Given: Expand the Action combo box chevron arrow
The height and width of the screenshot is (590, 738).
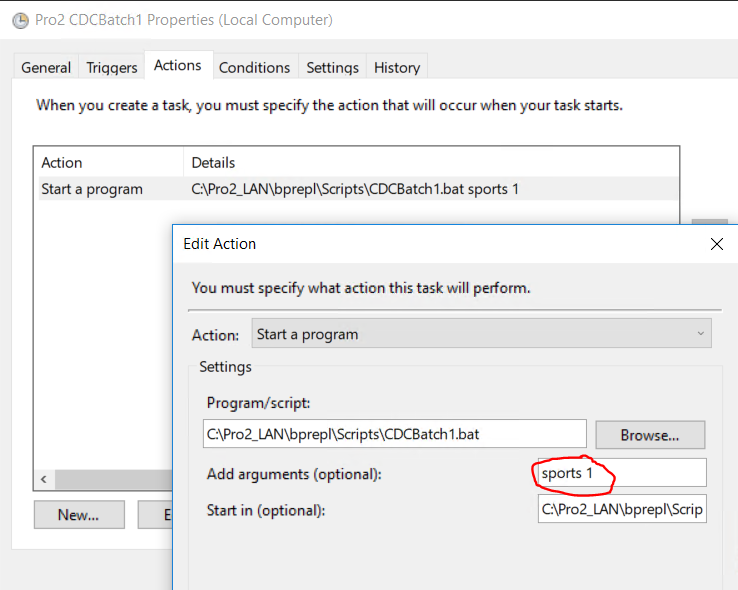Looking at the screenshot, I should 700,334.
